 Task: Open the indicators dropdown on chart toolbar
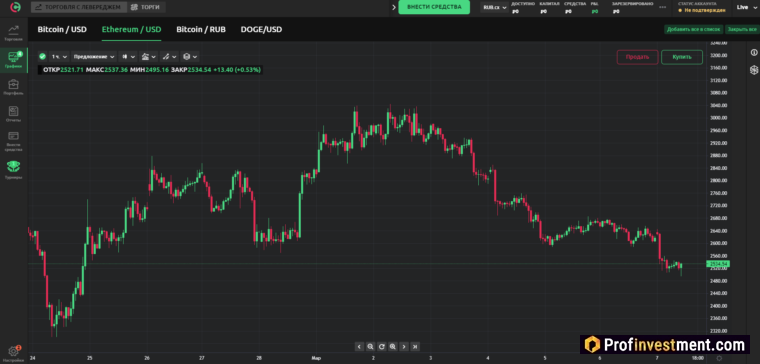click(147, 56)
